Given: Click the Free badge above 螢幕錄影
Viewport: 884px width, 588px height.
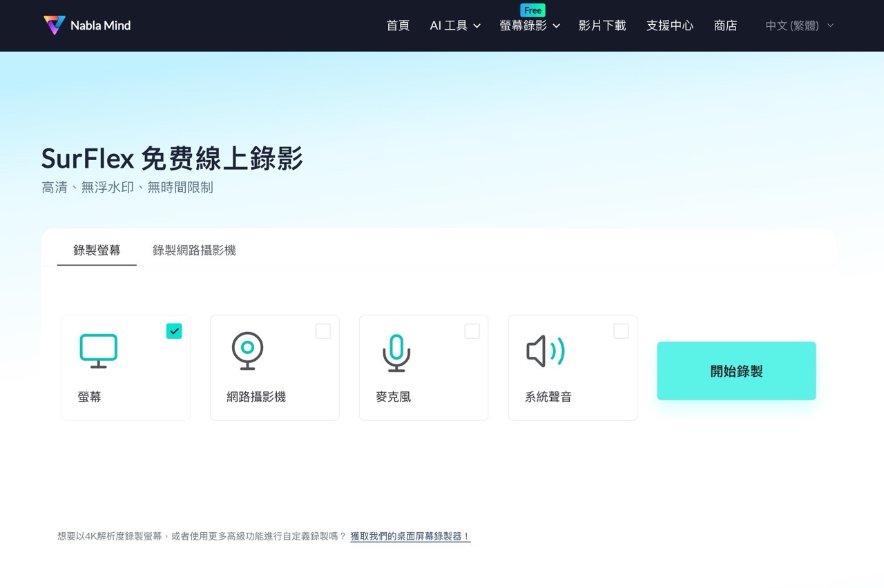Looking at the screenshot, I should [x=532, y=10].
